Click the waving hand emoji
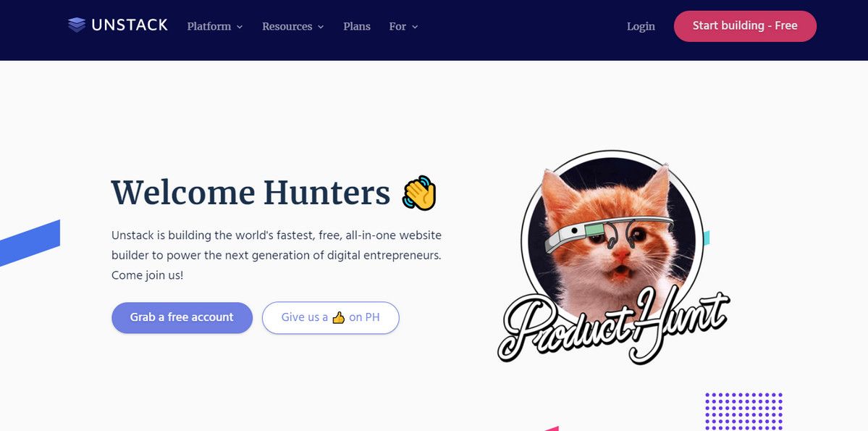This screenshot has width=868, height=431. 420,193
